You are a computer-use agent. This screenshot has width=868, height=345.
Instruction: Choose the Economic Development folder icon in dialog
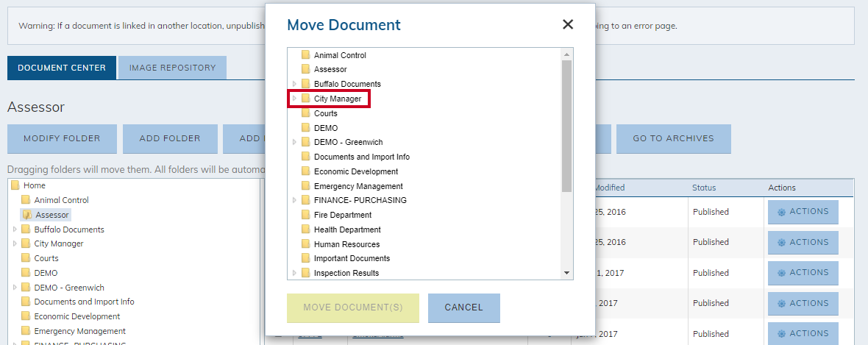tap(305, 171)
